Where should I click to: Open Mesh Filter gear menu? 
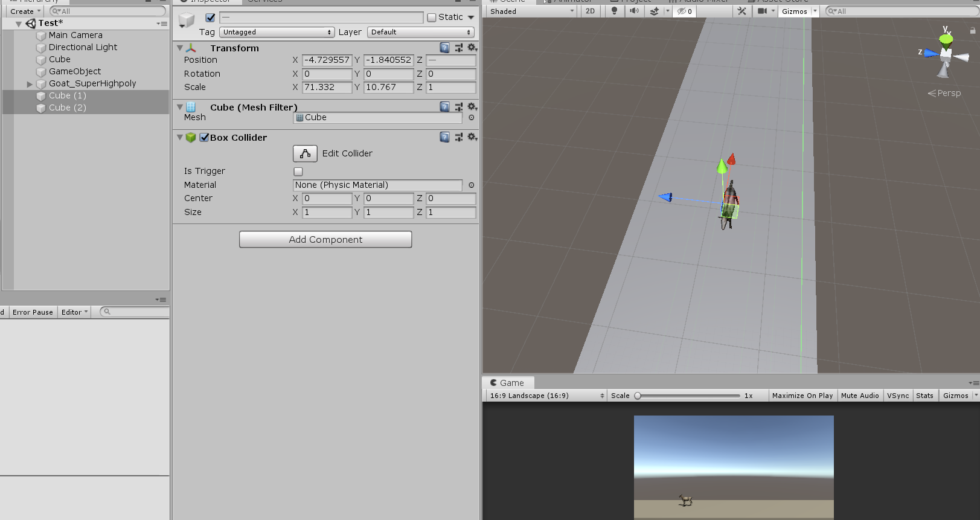click(x=472, y=107)
